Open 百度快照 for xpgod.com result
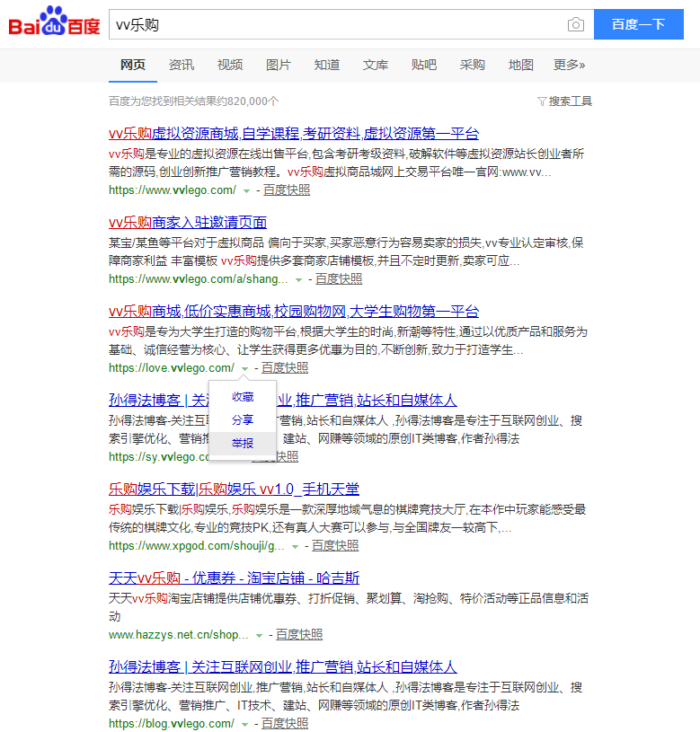Screen dimensions: 700x732 (x=335, y=546)
